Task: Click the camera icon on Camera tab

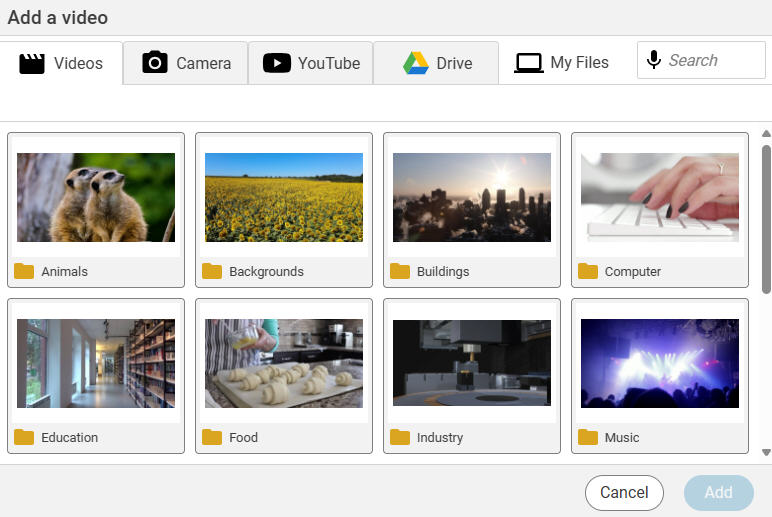Action: tap(155, 63)
